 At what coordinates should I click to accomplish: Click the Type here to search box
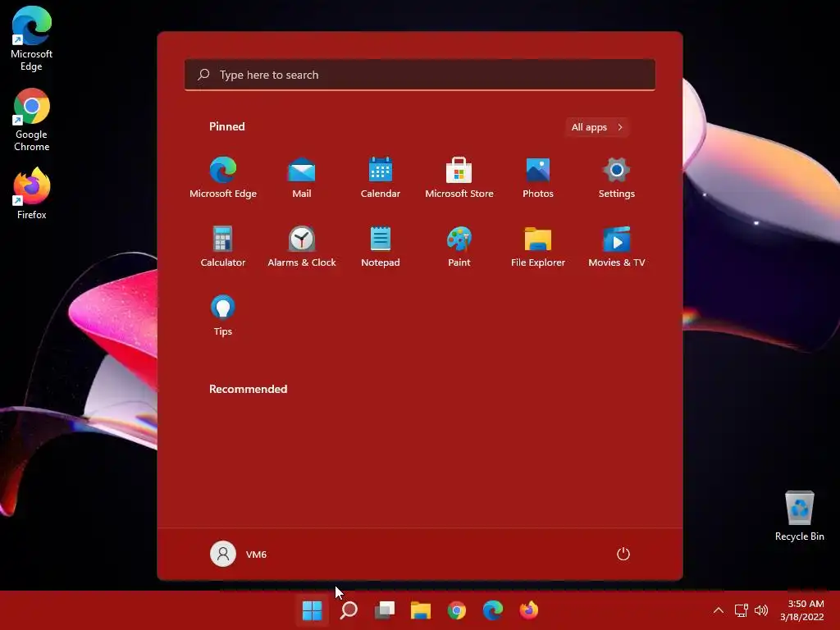(x=420, y=75)
